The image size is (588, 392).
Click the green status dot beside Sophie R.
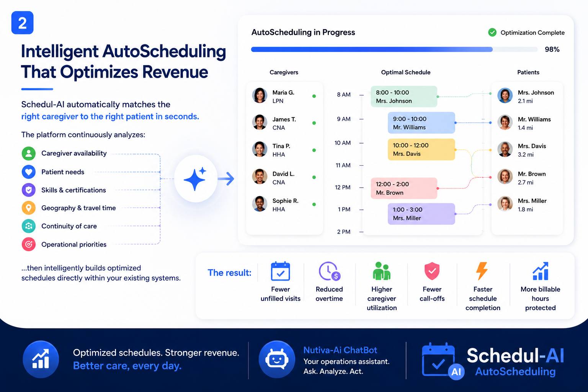coord(314,204)
